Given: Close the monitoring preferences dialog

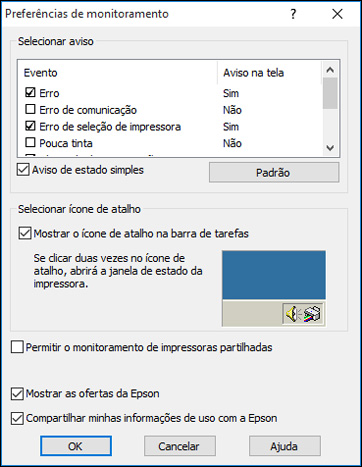Looking at the screenshot, I should (337, 14).
